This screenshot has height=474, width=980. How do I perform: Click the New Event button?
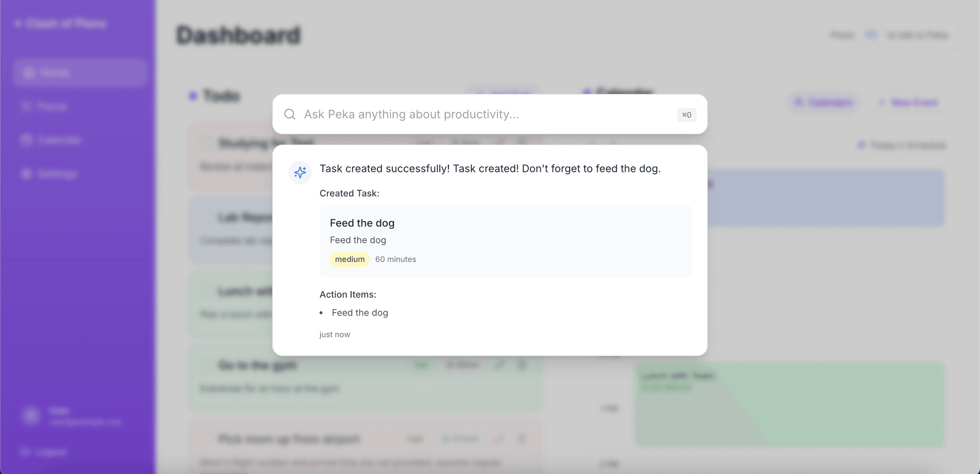click(x=908, y=102)
